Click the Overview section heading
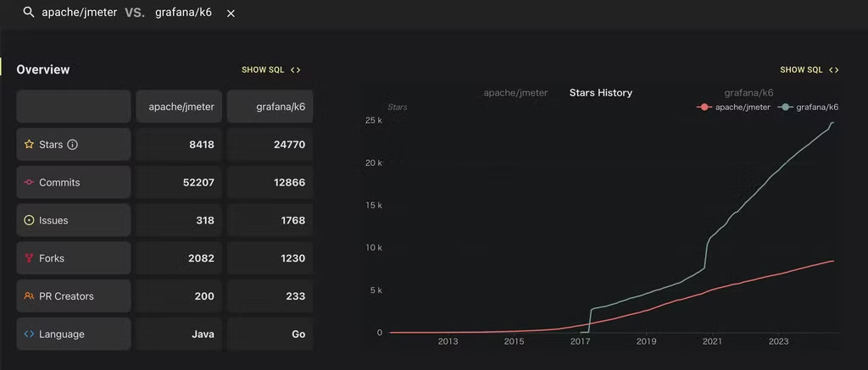The image size is (868, 370). click(x=43, y=69)
